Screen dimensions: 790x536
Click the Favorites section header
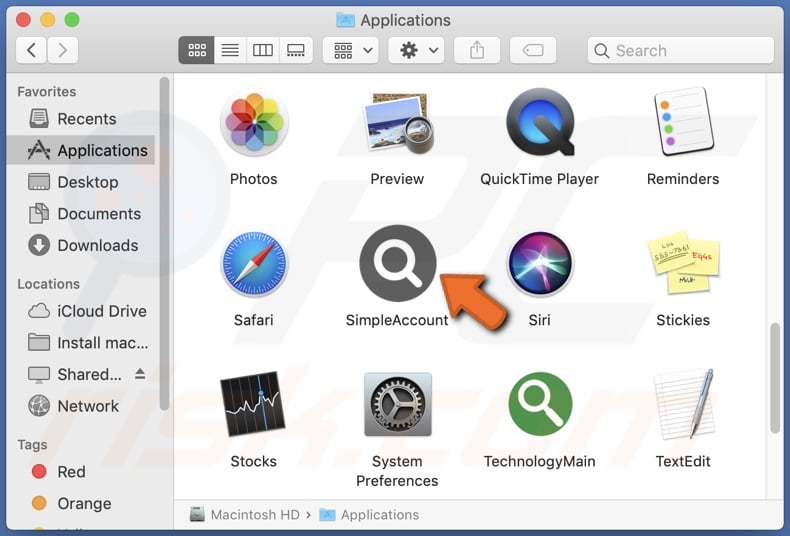(x=47, y=92)
